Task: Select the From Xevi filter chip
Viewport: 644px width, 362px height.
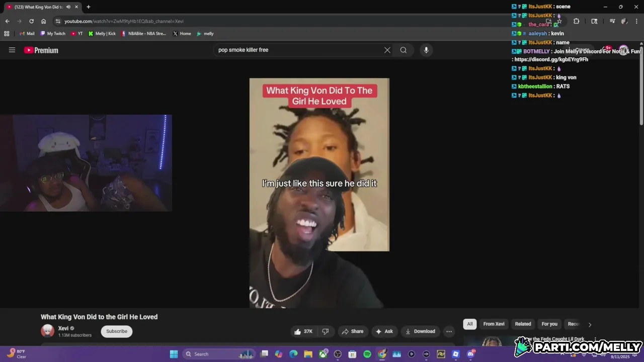Action: click(494, 324)
